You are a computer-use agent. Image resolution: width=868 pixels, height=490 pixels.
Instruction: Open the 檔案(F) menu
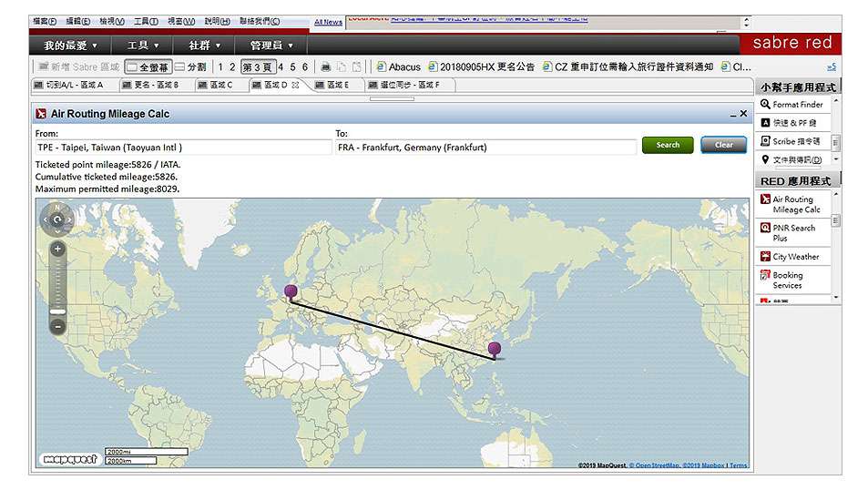[45, 21]
